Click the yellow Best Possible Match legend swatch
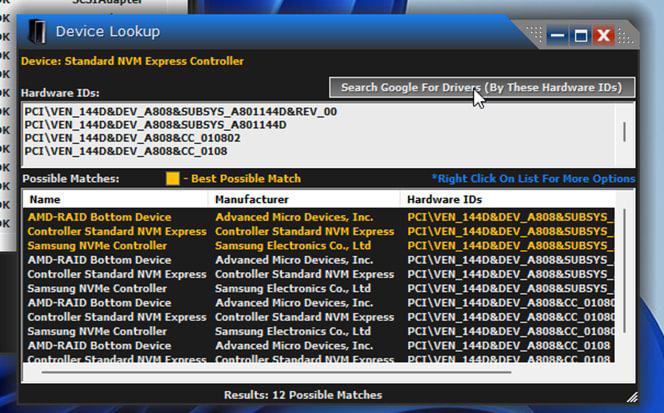664x413 pixels. pyautogui.click(x=172, y=179)
